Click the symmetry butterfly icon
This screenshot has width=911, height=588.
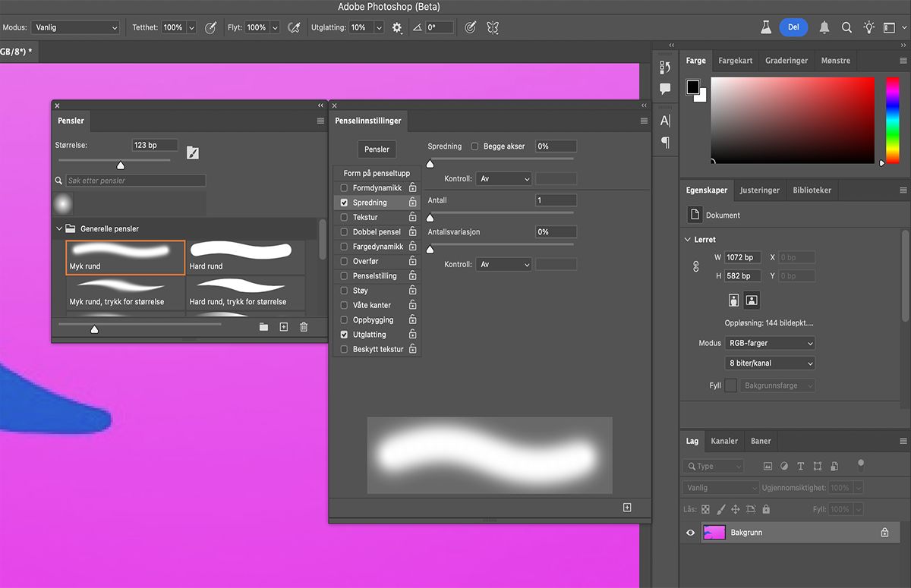tap(493, 27)
